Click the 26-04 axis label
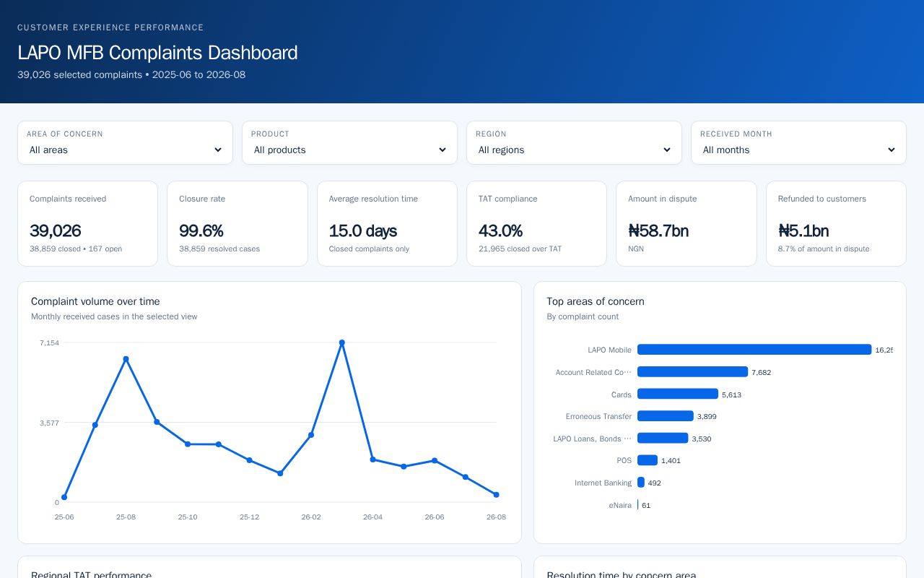 (372, 517)
